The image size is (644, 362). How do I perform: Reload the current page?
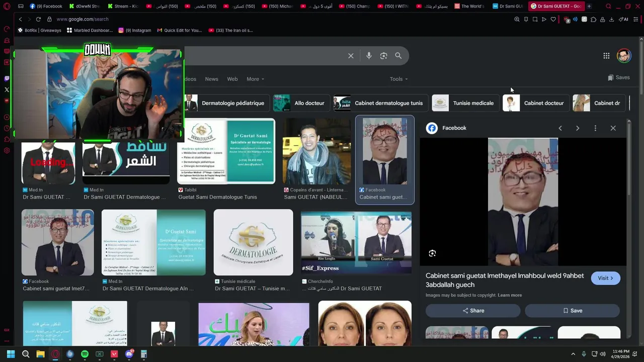point(38,19)
